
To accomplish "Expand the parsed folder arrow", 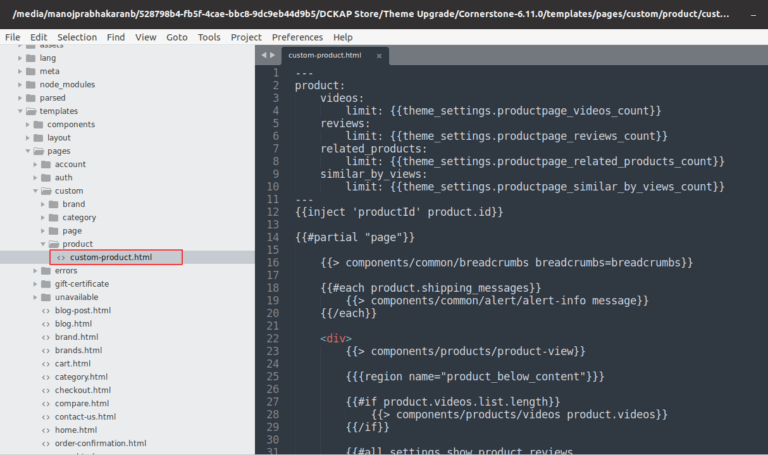I will [20, 97].
